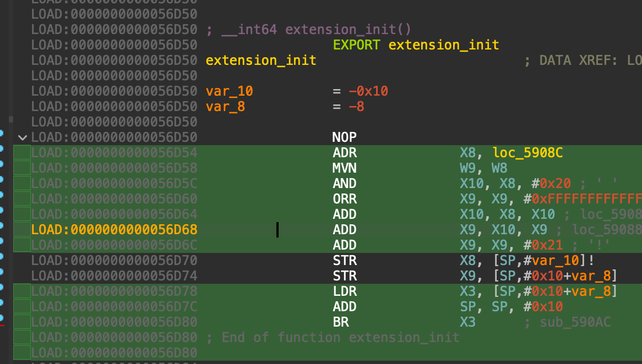The width and height of the screenshot is (642, 364).
Task: Click the blue dot beside highlighted 56D68 line
Action: coord(2,225)
